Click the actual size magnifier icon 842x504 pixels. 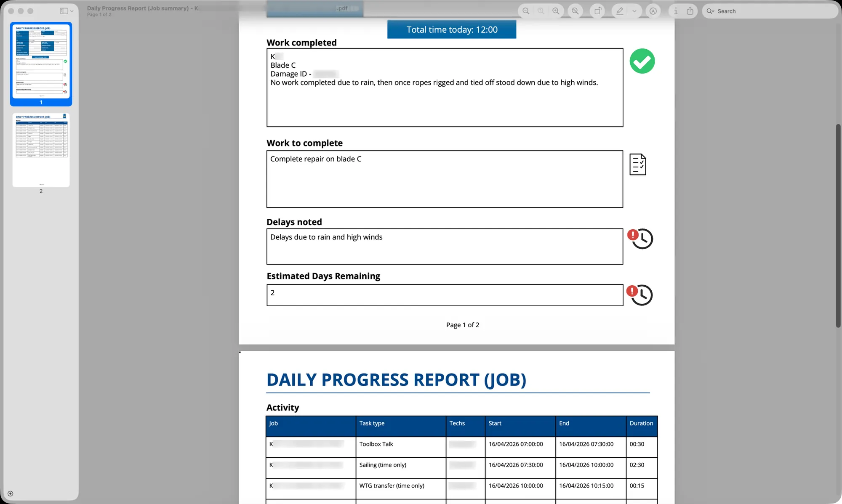coord(541,11)
